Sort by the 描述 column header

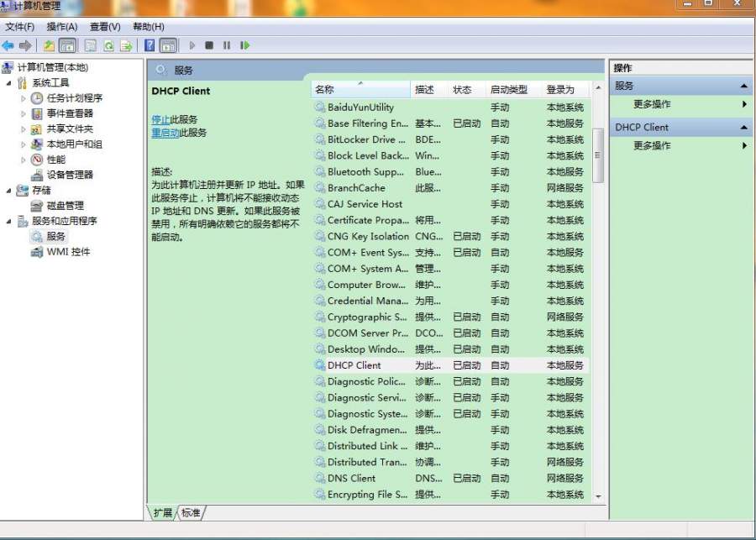tap(429, 90)
